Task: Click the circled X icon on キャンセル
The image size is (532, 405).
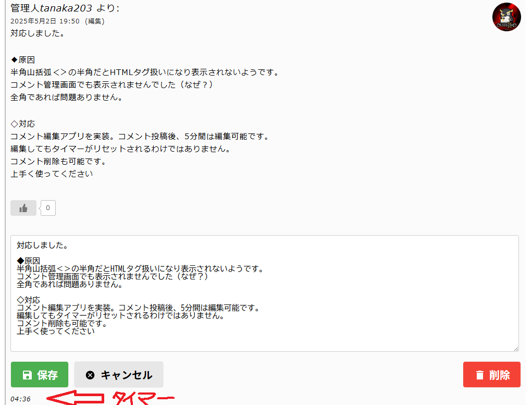Action: (x=90, y=375)
